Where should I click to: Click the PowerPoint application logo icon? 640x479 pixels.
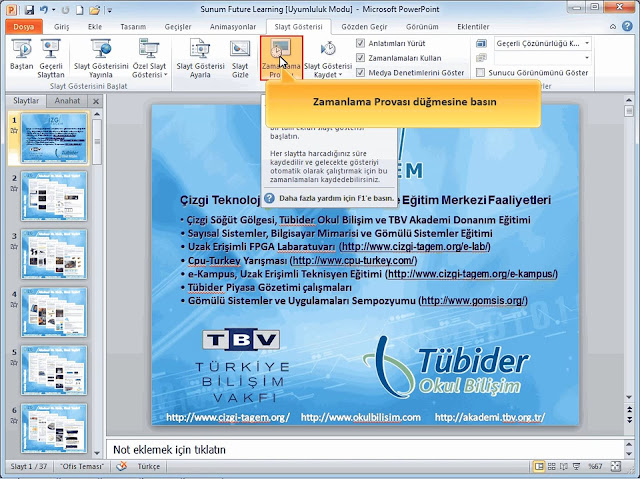click(11, 9)
